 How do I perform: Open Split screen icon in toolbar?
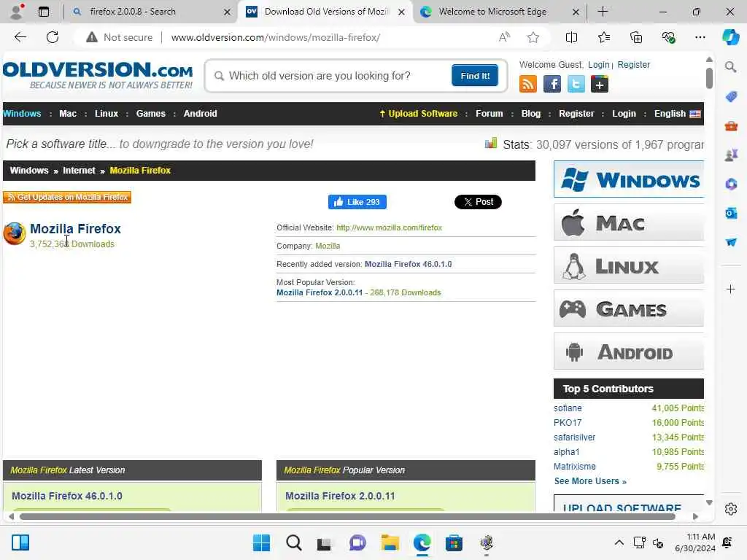571,37
